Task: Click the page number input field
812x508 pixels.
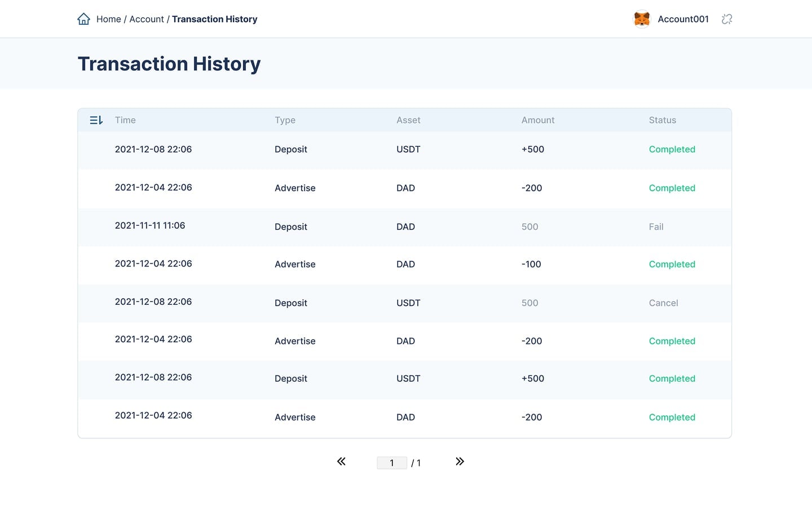Action: 392,463
